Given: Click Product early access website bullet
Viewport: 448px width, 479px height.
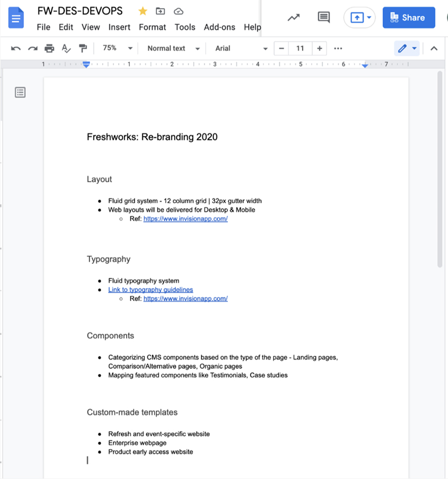Looking at the screenshot, I should (150, 452).
